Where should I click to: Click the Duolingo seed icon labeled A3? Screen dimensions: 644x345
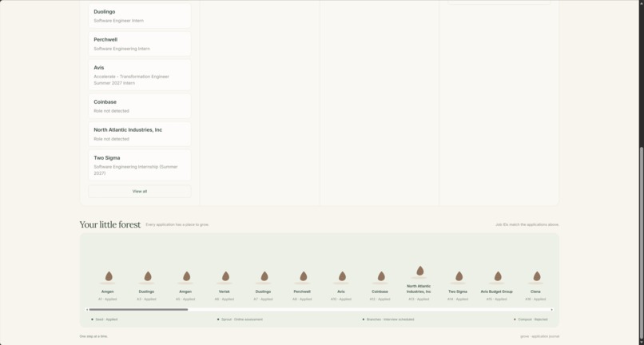click(148, 276)
